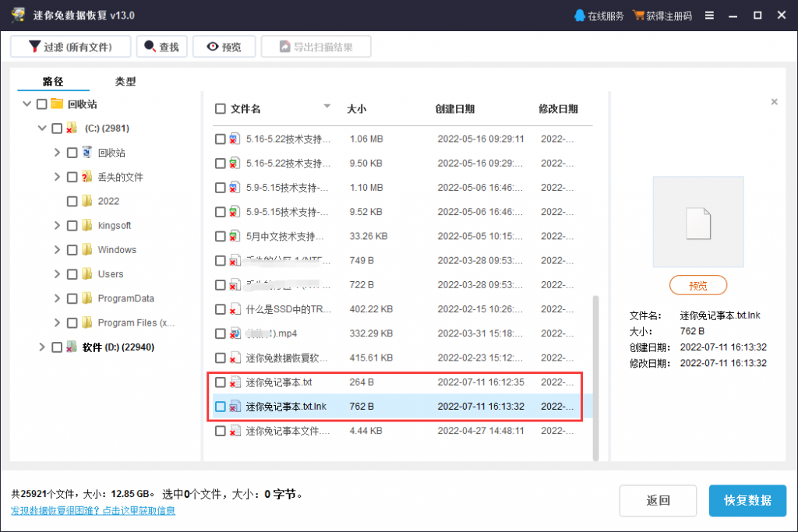Check the select-all 文件名 checkbox
The width and height of the screenshot is (798, 532).
tap(221, 109)
